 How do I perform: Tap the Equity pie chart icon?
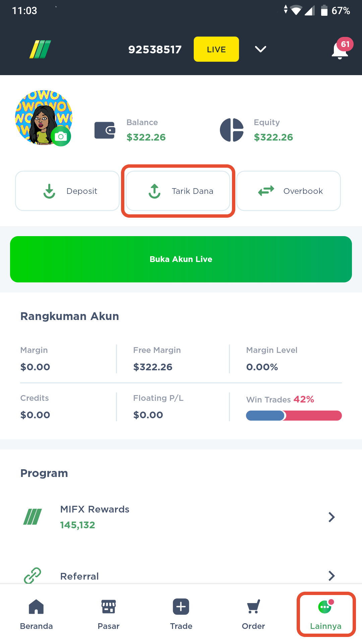(x=232, y=130)
